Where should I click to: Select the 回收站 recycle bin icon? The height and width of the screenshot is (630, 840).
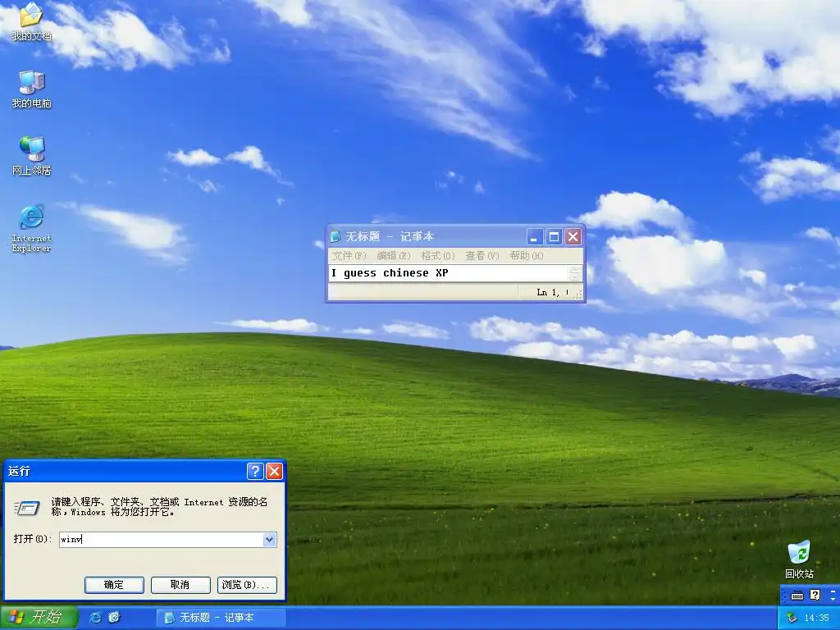point(799,559)
